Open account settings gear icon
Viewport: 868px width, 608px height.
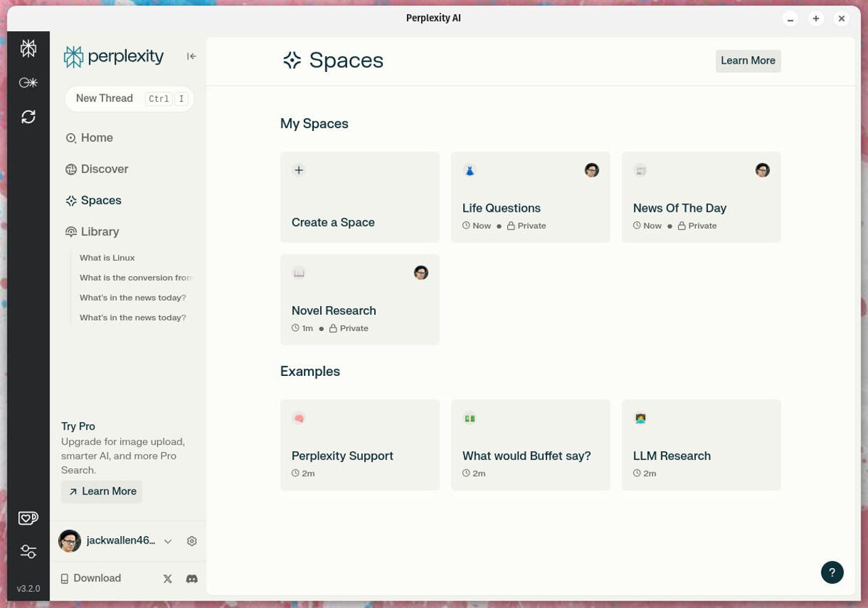(x=192, y=541)
